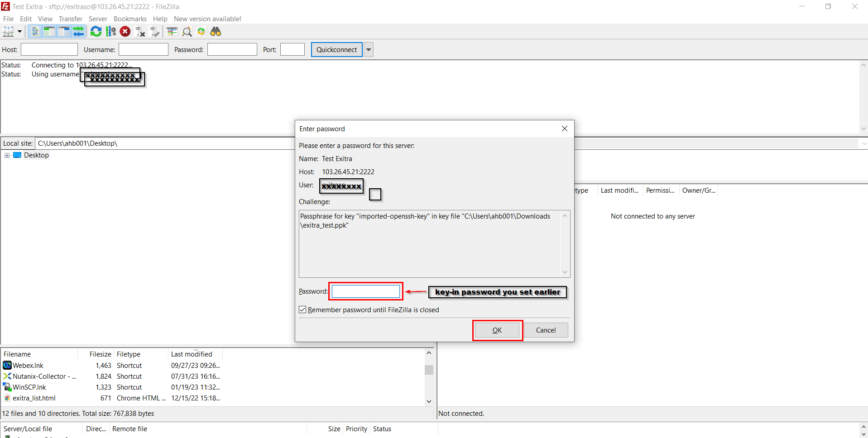Open the View menu
The image size is (868, 438).
[45, 19]
